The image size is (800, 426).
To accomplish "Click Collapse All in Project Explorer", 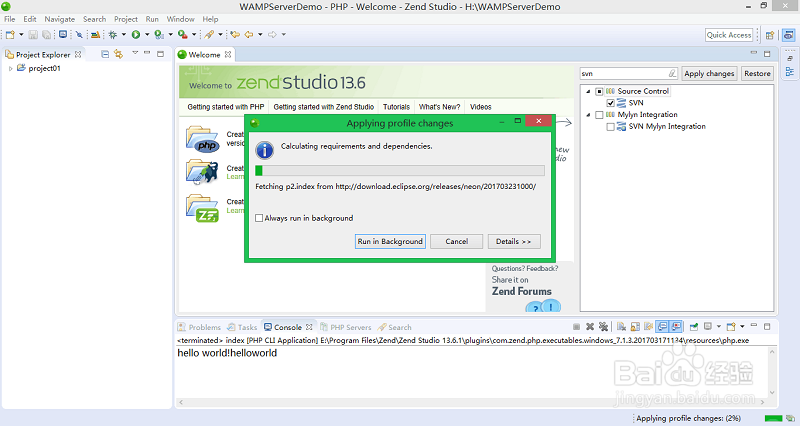I will click(105, 54).
